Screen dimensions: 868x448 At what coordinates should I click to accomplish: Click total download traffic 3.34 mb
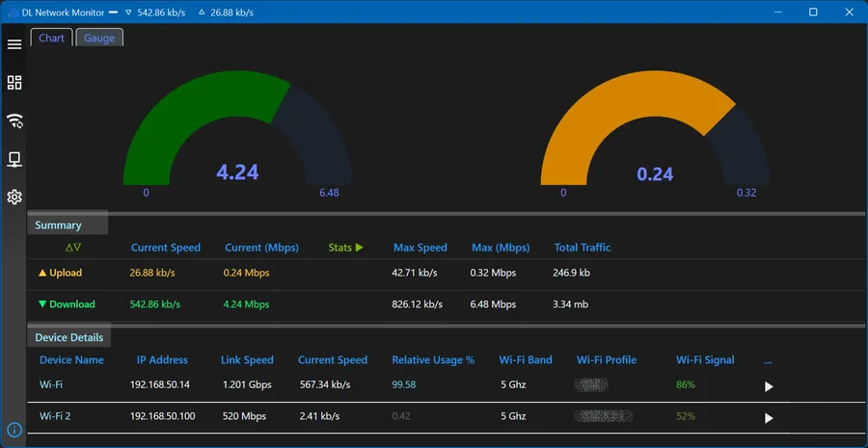coord(571,304)
